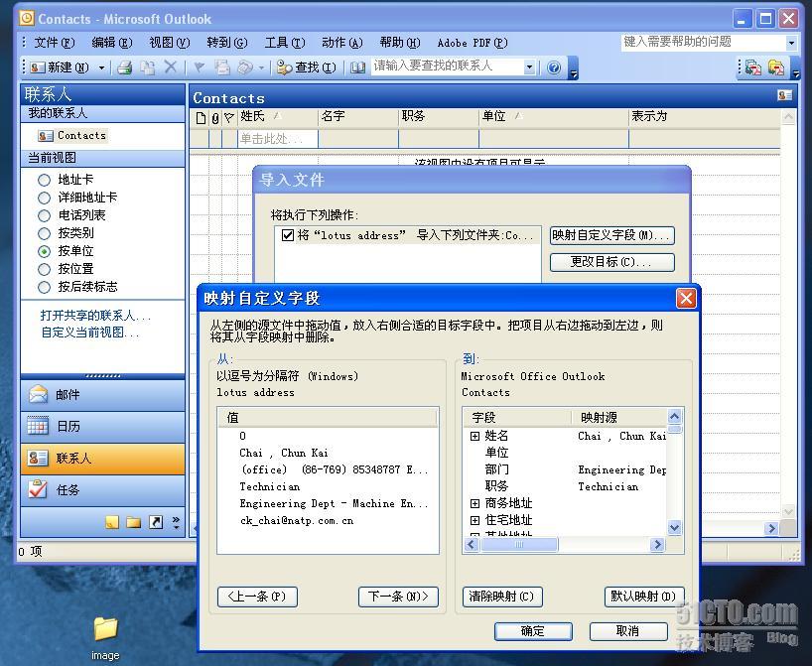Click 确定 to confirm field mapping

[x=533, y=631]
